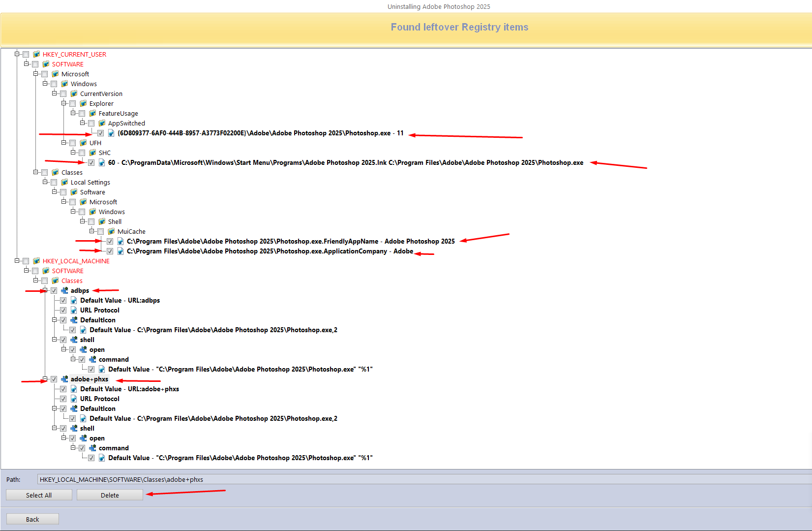The width and height of the screenshot is (812, 531).
Task: Click the AppSwitched key icon
Action: pyautogui.click(x=102, y=123)
